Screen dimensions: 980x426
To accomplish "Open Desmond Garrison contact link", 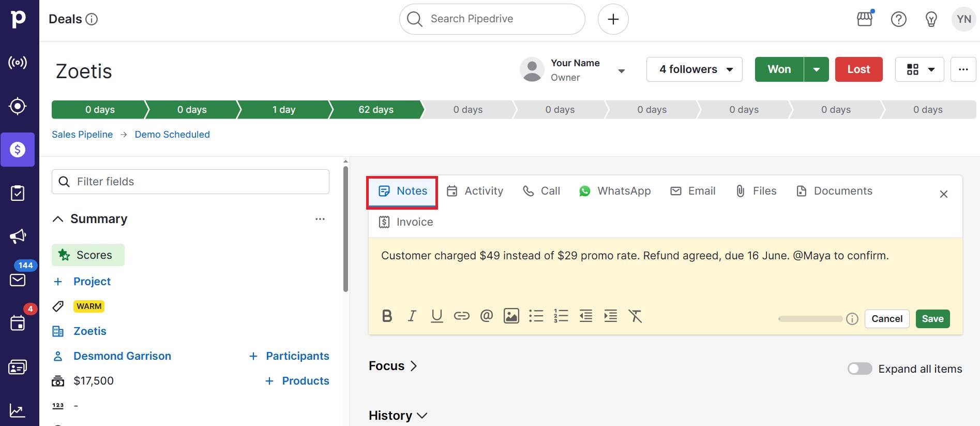I will pos(122,356).
